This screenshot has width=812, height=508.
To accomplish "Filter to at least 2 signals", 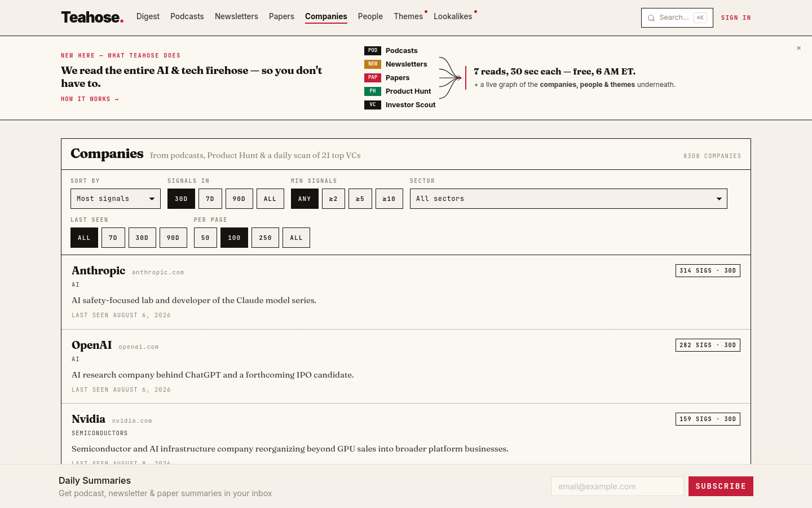I will 333,199.
